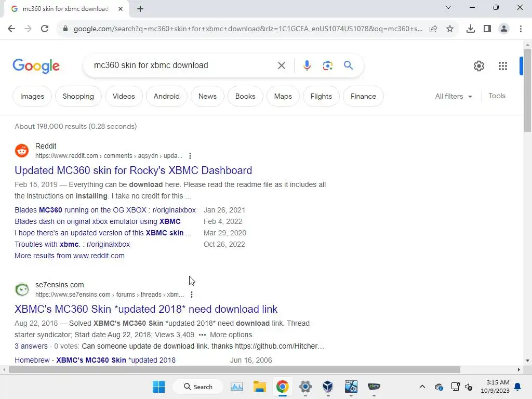Viewport: 532px width, 399px height.
Task: Open the muted volume icon in the system tray
Action: pos(469,387)
